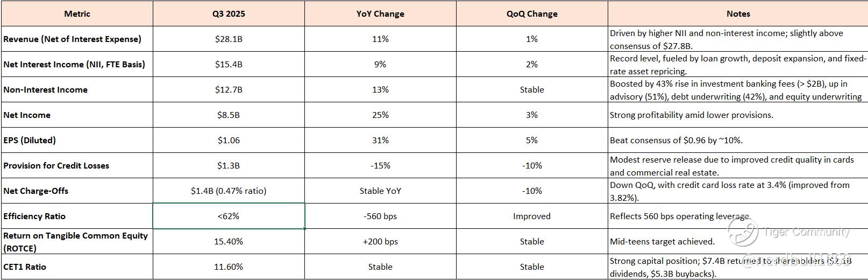Image resolution: width=868 pixels, height=280 pixels.
Task: Select the 'Beat consensus of $0.96' note cell
Action: tap(738, 141)
